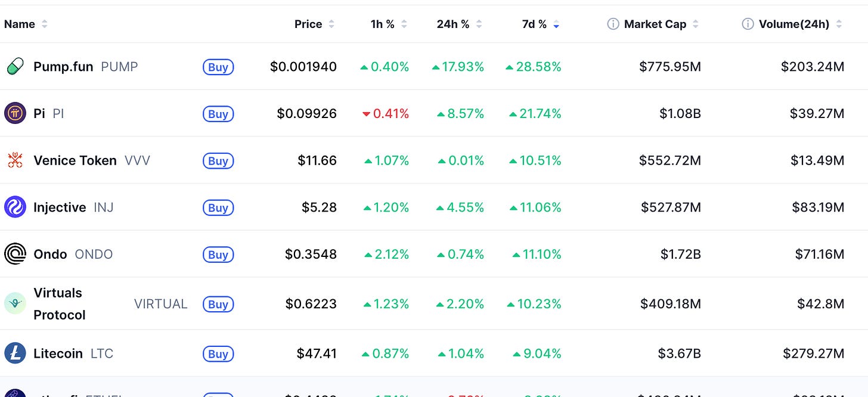Click the Buy button for Litecoin
868x397 pixels.
pos(218,353)
